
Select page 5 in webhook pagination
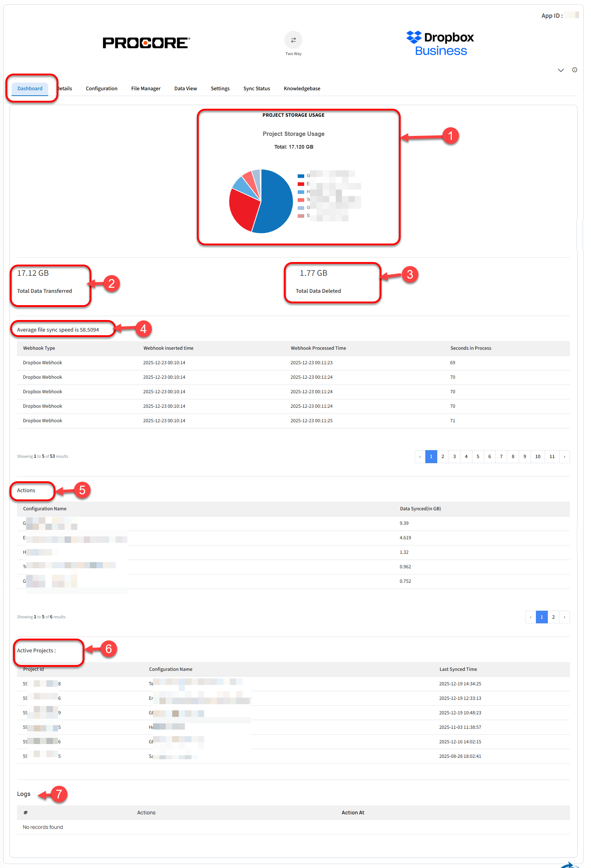(478, 456)
